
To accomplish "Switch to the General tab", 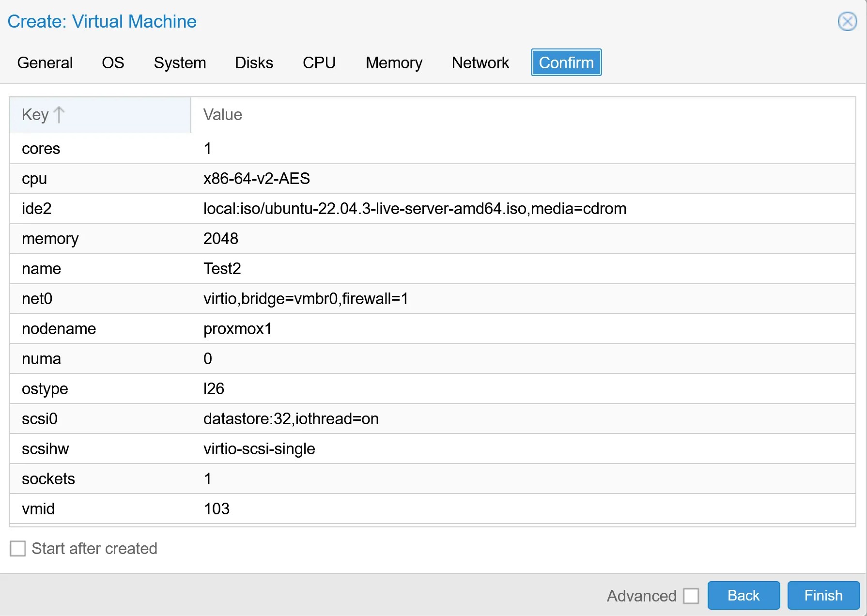I will 45,62.
